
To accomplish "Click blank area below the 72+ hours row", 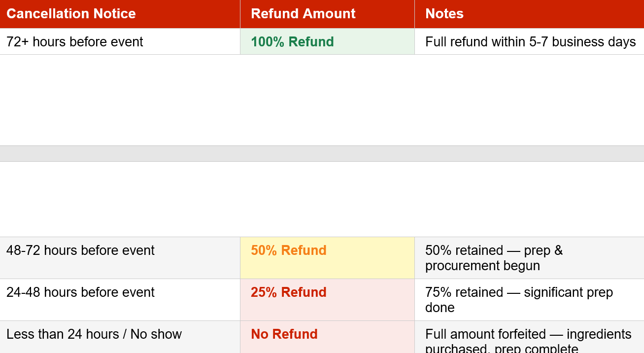I will (x=322, y=100).
